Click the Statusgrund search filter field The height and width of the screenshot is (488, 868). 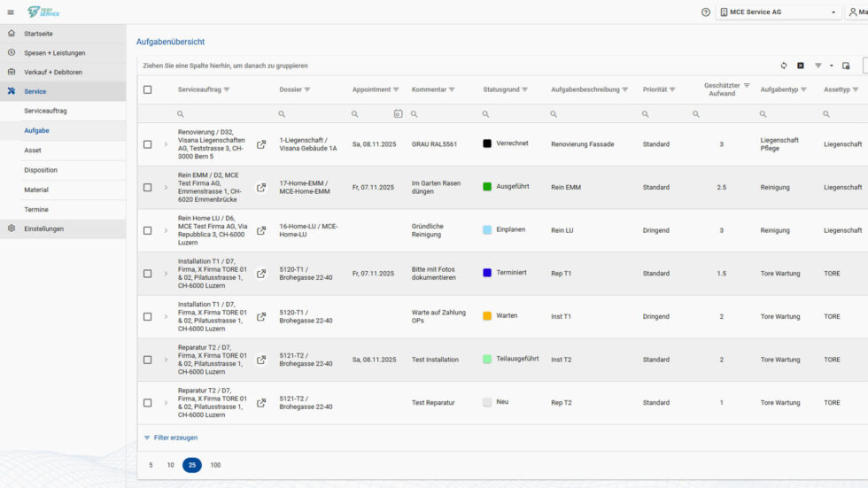[513, 114]
